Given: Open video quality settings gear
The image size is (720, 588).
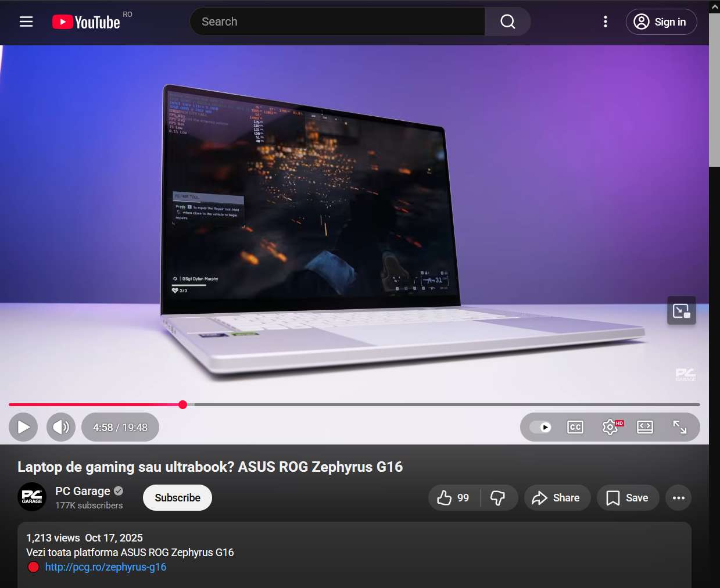Looking at the screenshot, I should [610, 428].
